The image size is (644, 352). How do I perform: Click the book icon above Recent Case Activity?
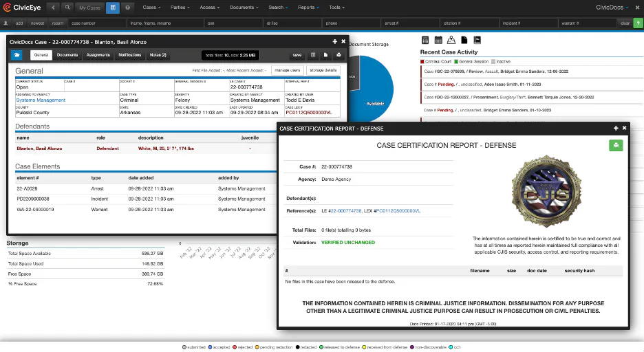tap(477, 40)
